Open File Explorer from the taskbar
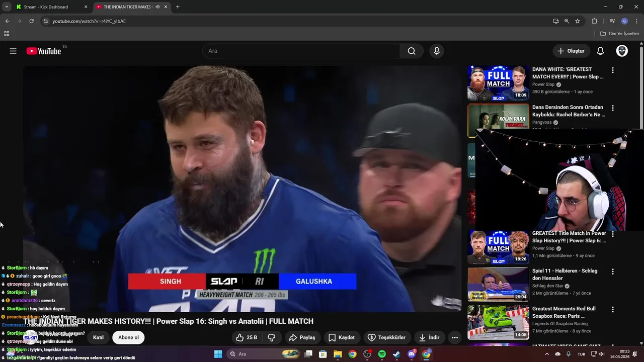 click(x=338, y=354)
